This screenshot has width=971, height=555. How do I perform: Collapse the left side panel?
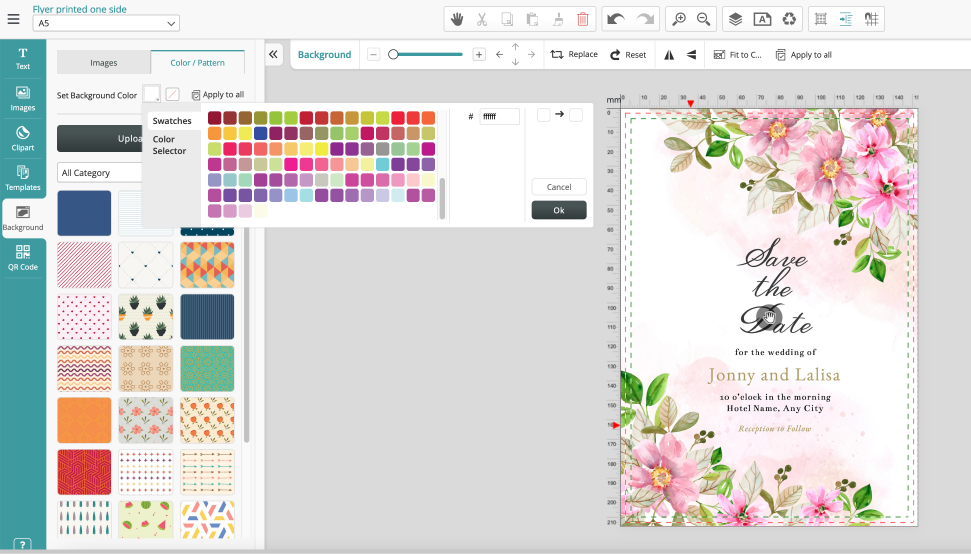(274, 55)
